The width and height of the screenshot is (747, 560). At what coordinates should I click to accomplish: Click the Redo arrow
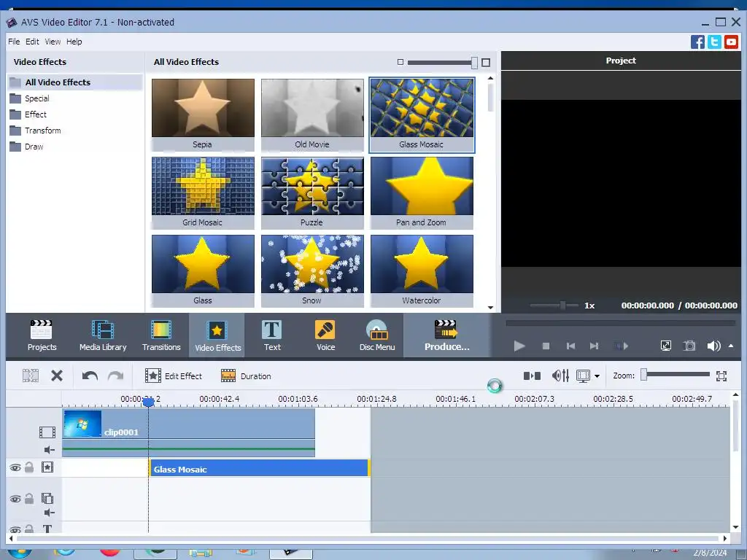(x=115, y=376)
